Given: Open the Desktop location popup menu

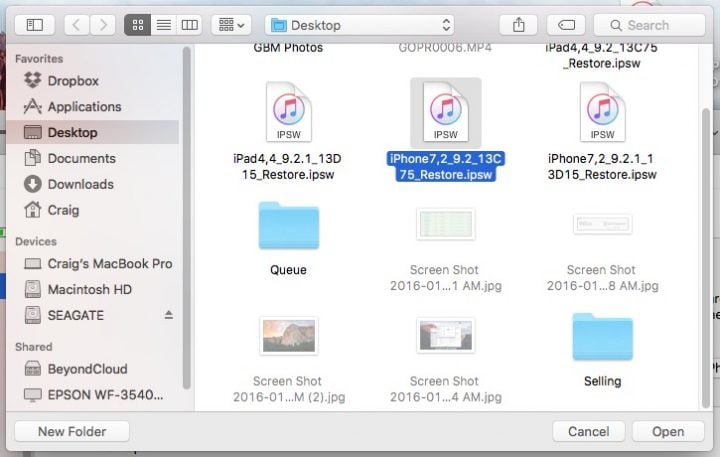Looking at the screenshot, I should [x=359, y=25].
